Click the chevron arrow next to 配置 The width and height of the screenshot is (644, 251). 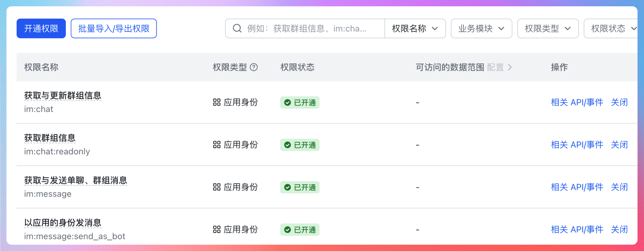click(510, 67)
